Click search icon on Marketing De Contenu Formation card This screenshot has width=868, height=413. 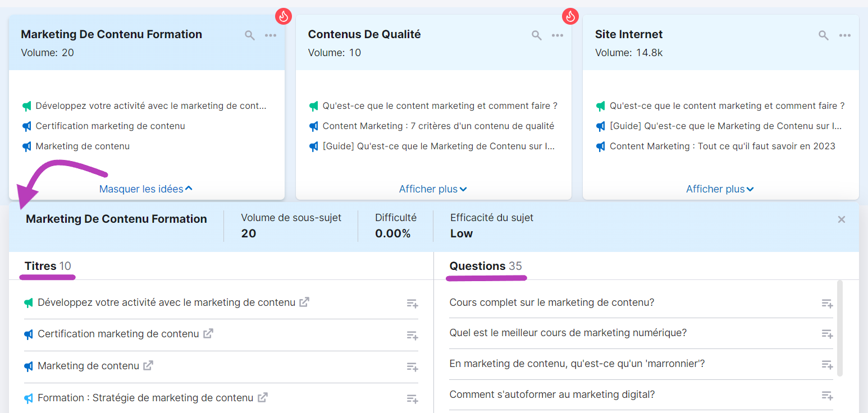point(250,35)
